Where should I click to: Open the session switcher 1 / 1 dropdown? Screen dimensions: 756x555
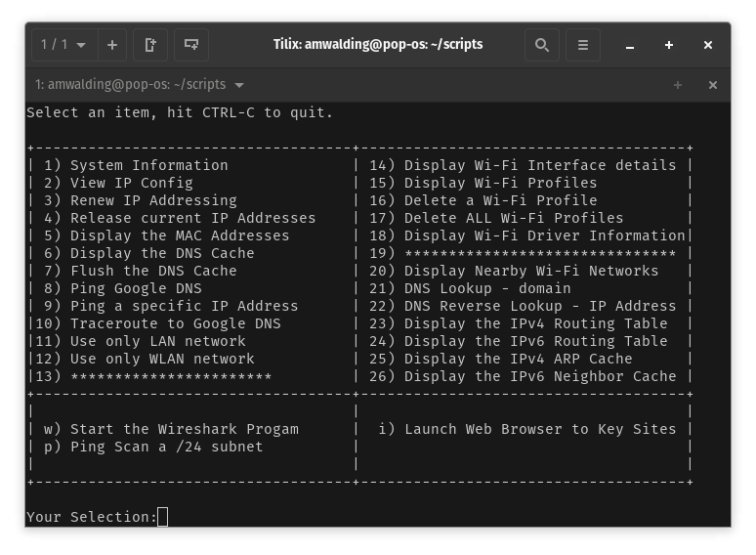[x=63, y=45]
